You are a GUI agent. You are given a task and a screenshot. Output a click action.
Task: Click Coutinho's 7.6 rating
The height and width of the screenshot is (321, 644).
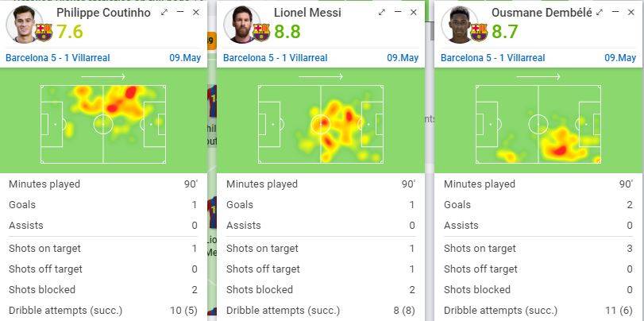[70, 32]
